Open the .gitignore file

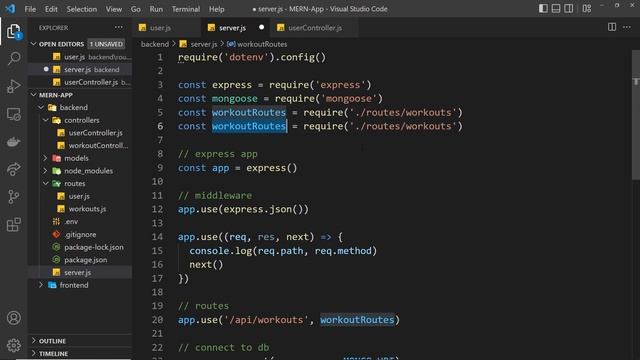coord(80,234)
